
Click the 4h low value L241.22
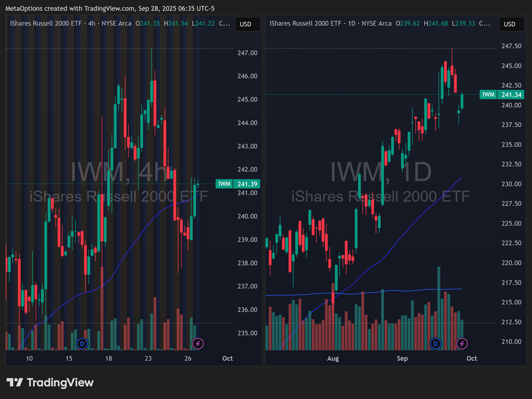(203, 23)
